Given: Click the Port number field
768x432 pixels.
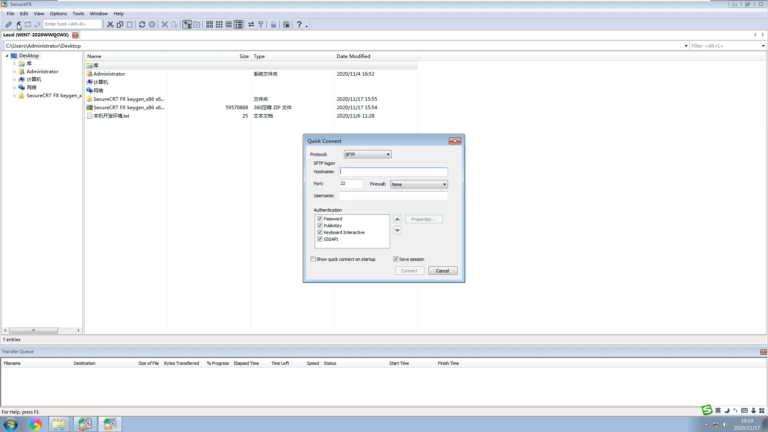Looking at the screenshot, I should [x=351, y=184].
